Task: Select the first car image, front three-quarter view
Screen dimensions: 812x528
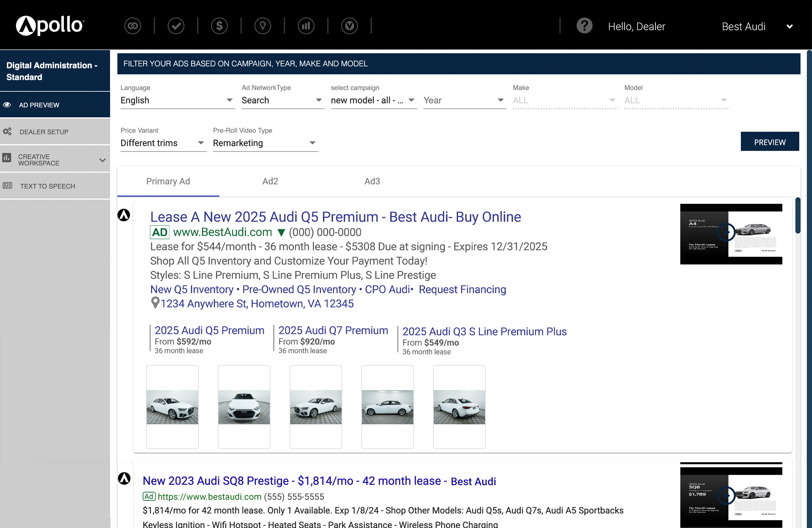Action: click(172, 407)
